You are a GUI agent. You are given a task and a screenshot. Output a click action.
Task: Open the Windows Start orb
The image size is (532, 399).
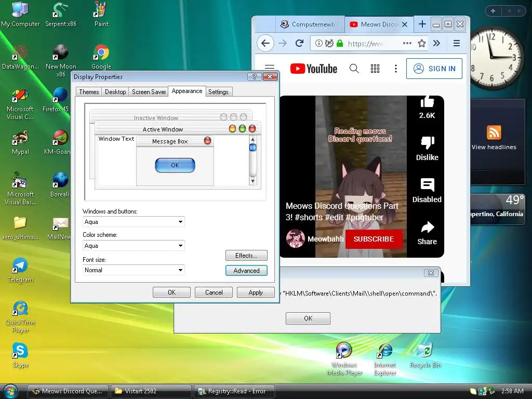click(x=10, y=391)
